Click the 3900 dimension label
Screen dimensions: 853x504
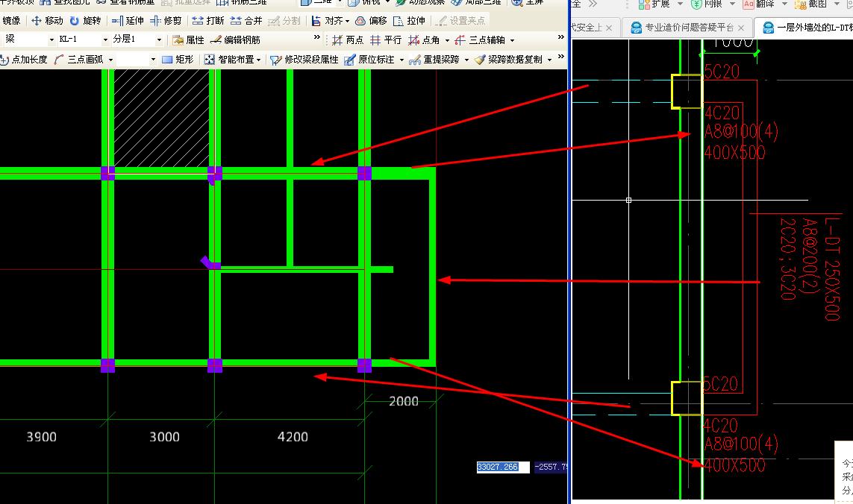tap(41, 437)
